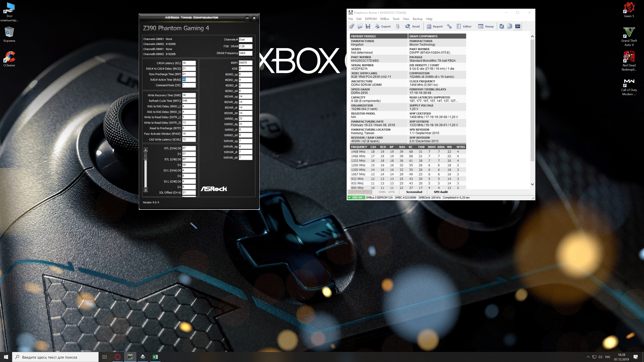Viewport: 644px width, 362px height.
Task: Open the EEPROM menu
Action: pyautogui.click(x=370, y=19)
